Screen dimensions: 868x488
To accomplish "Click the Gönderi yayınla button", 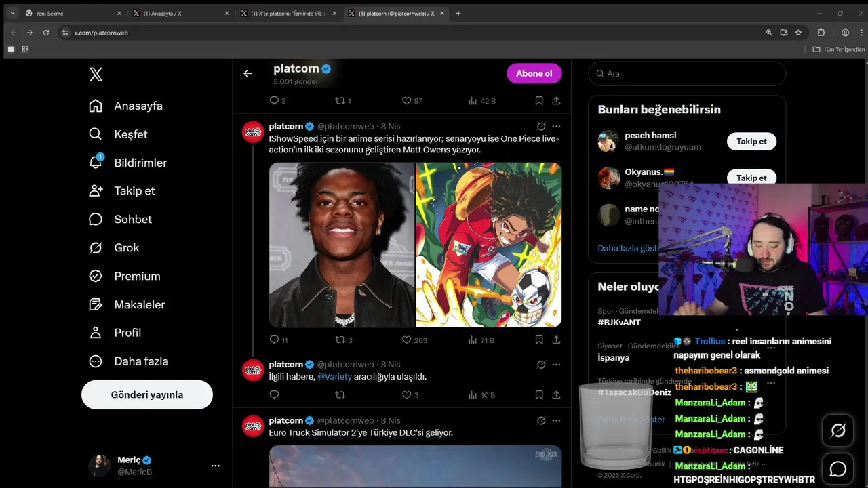I will pyautogui.click(x=147, y=394).
